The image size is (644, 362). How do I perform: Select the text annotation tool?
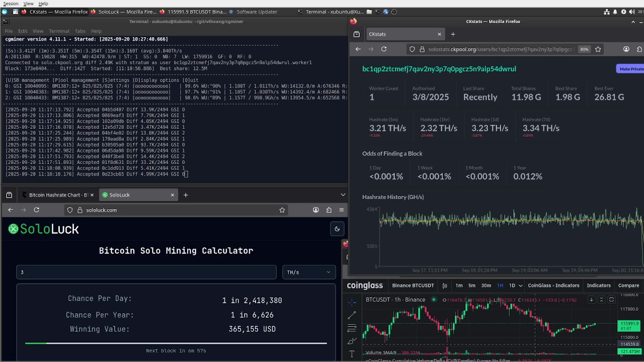tap(352, 354)
